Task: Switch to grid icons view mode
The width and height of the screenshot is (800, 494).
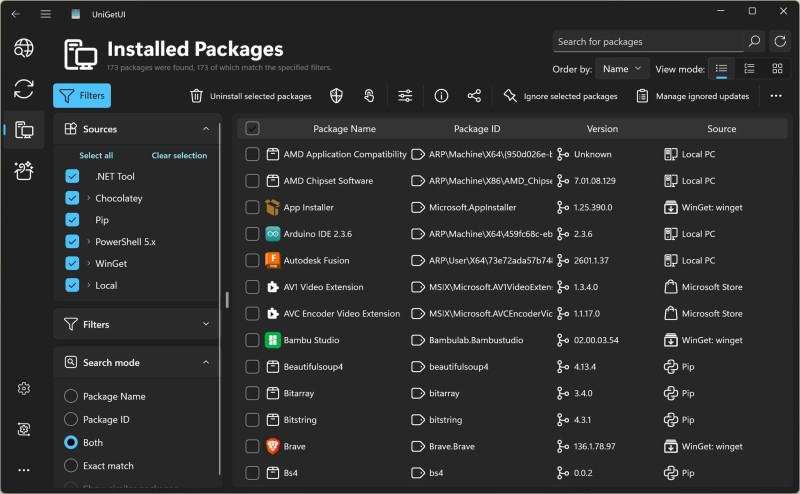Action: pos(777,69)
